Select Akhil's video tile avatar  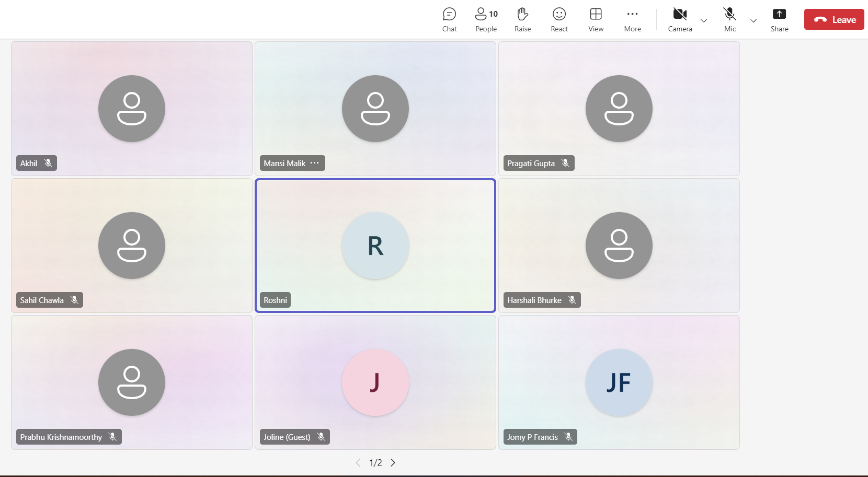coord(132,109)
